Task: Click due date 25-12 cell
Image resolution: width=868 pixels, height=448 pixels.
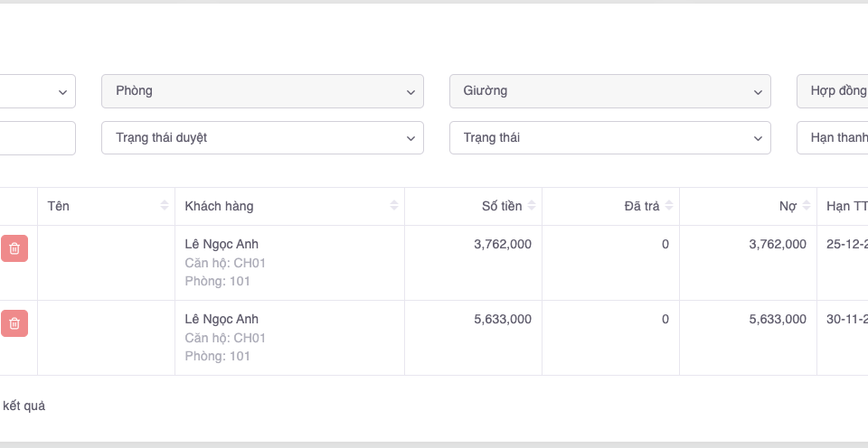Action: pos(846,244)
